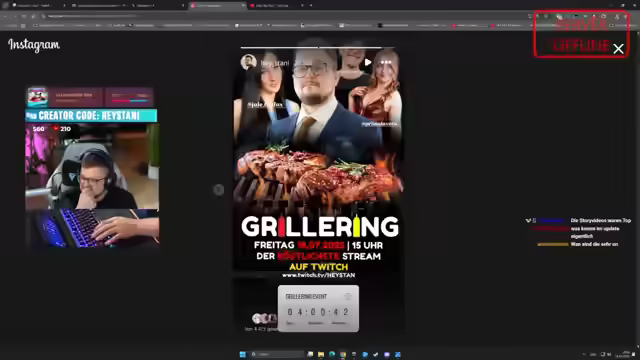This screenshot has height=360, width=640.
Task: Close the Instagram story viewer
Action: [618, 49]
